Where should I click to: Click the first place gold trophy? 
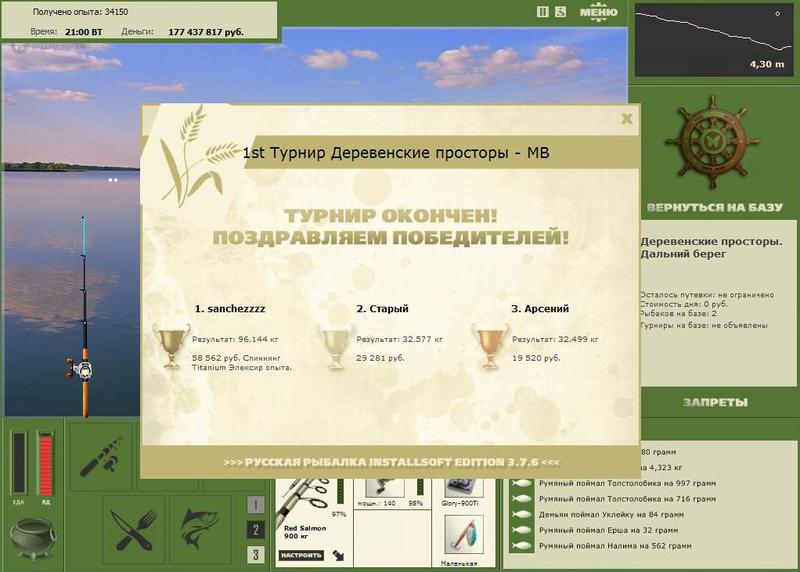171,345
